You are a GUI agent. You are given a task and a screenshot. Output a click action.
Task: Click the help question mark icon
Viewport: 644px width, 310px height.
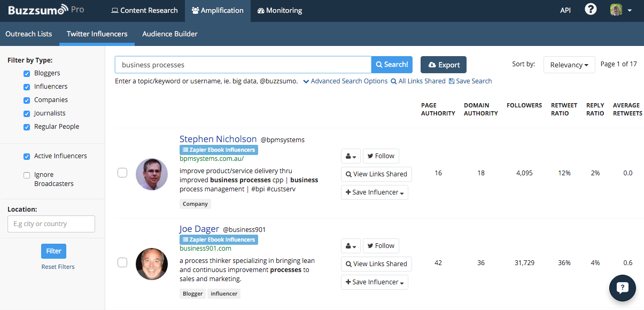tap(591, 10)
